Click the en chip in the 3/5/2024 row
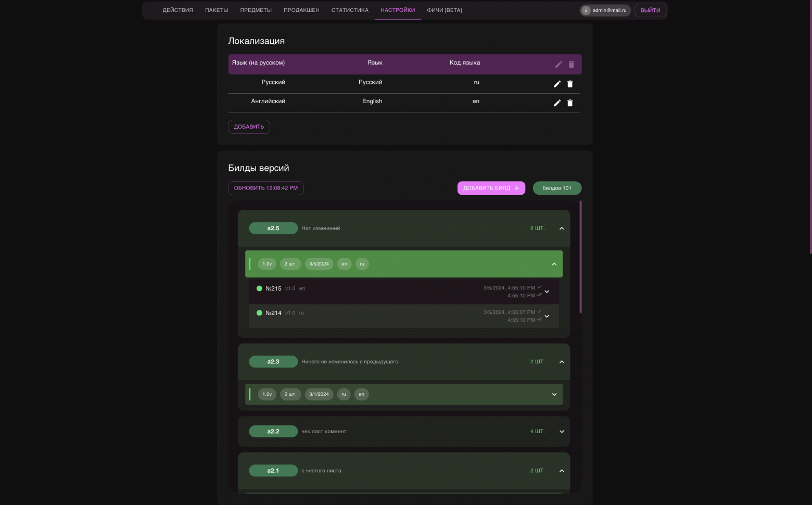812x505 pixels. (x=344, y=264)
